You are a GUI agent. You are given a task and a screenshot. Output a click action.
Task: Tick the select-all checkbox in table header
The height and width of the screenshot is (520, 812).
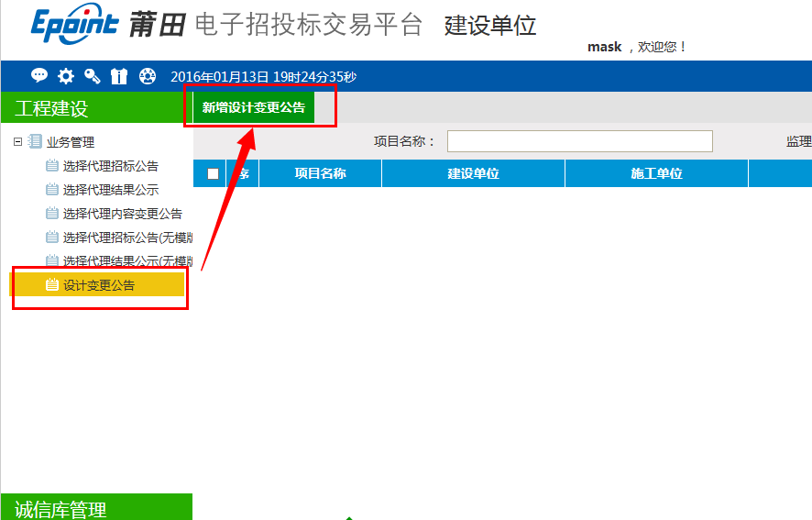213,173
